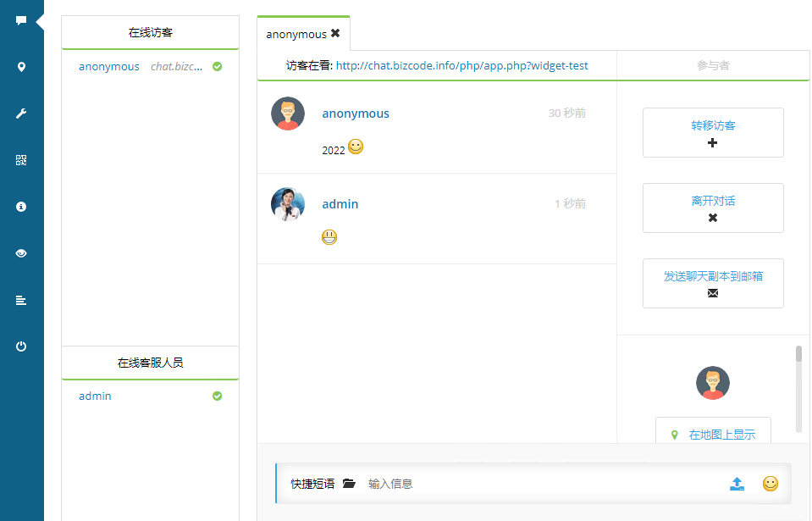
Task: Click green status check beside admin agent
Action: (218, 396)
